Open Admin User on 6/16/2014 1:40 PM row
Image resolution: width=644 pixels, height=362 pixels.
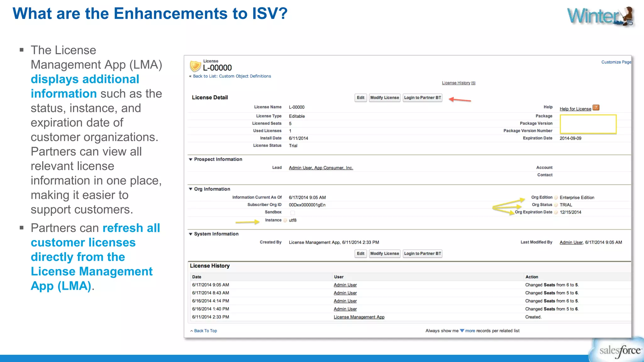tap(345, 309)
